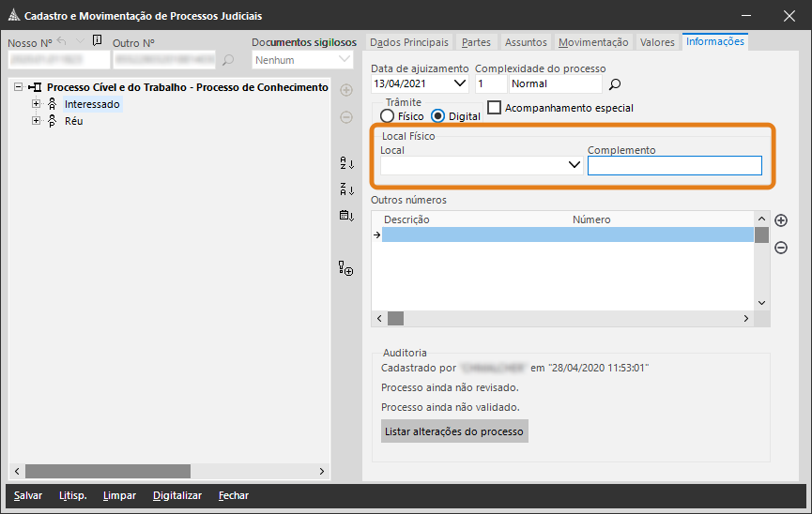The image size is (812, 514).
Task: Open the Local dropdown list
Action: pyautogui.click(x=575, y=165)
